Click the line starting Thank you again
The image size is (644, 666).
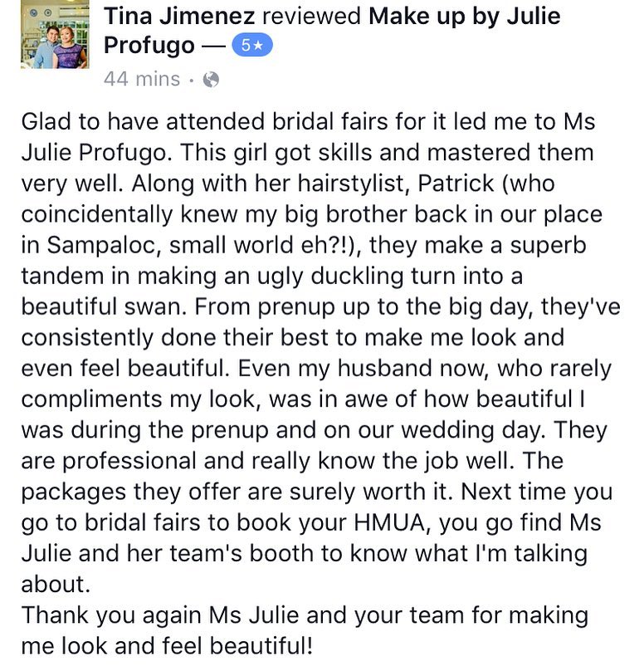[305, 615]
